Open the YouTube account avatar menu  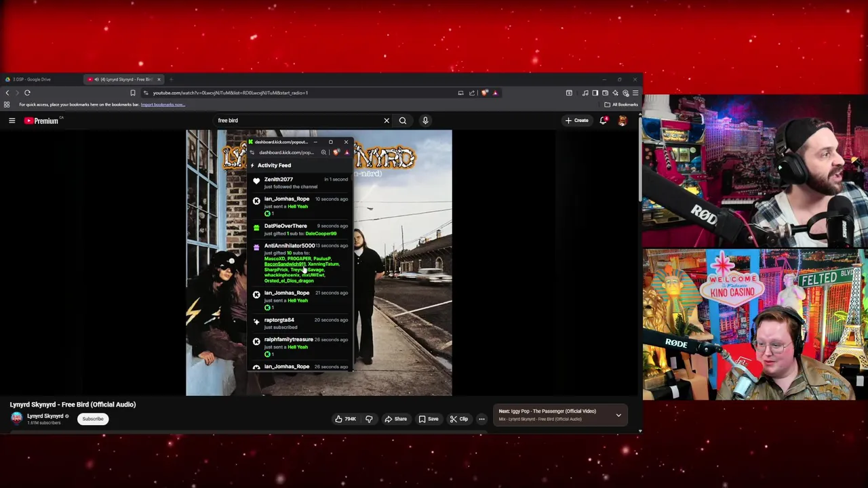[623, 121]
